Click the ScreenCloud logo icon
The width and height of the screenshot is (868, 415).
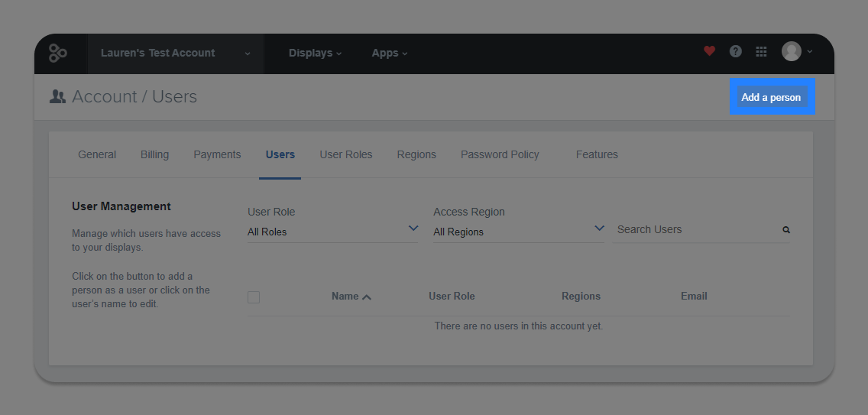(58, 53)
